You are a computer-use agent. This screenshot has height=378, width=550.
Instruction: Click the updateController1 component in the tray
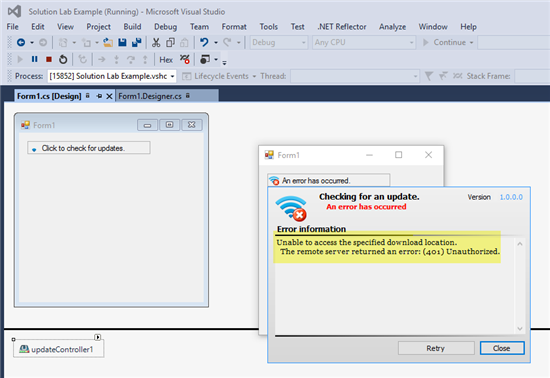click(x=58, y=349)
